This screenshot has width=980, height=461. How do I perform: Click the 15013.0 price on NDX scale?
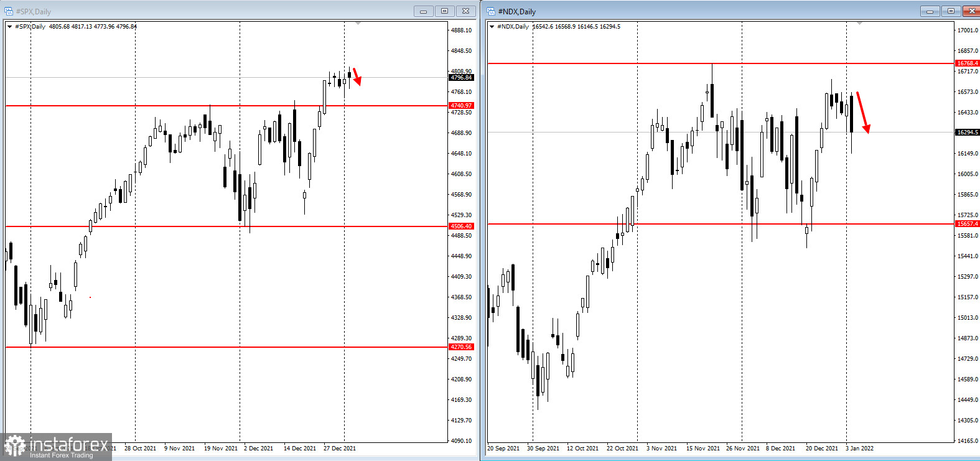pyautogui.click(x=968, y=318)
